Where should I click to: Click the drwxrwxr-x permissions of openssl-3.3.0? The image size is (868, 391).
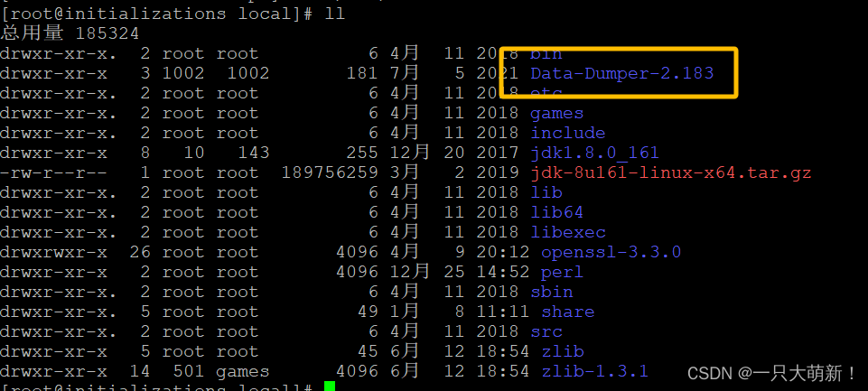[x=53, y=252]
